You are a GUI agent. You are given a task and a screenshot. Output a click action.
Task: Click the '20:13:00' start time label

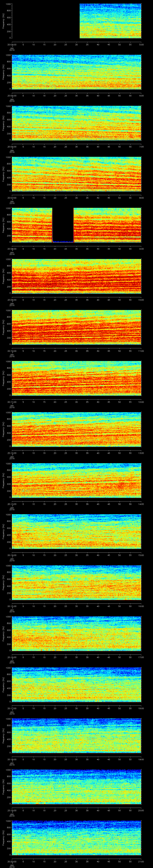(12, 504)
